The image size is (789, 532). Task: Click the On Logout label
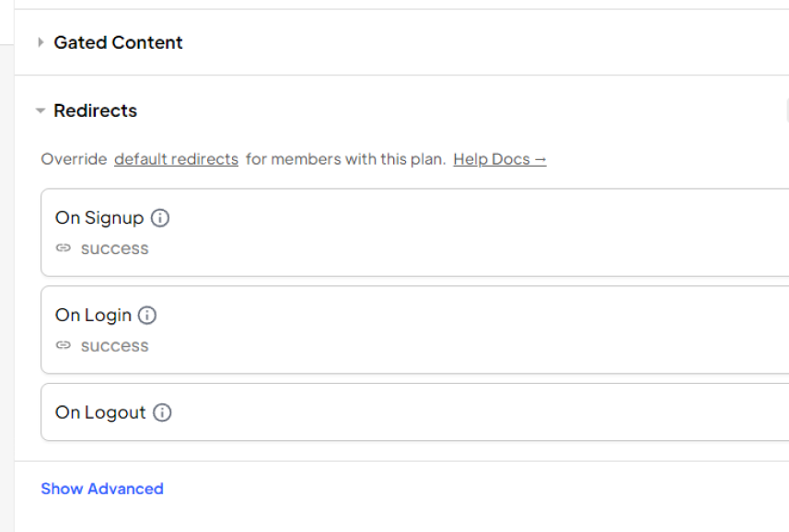tap(100, 413)
